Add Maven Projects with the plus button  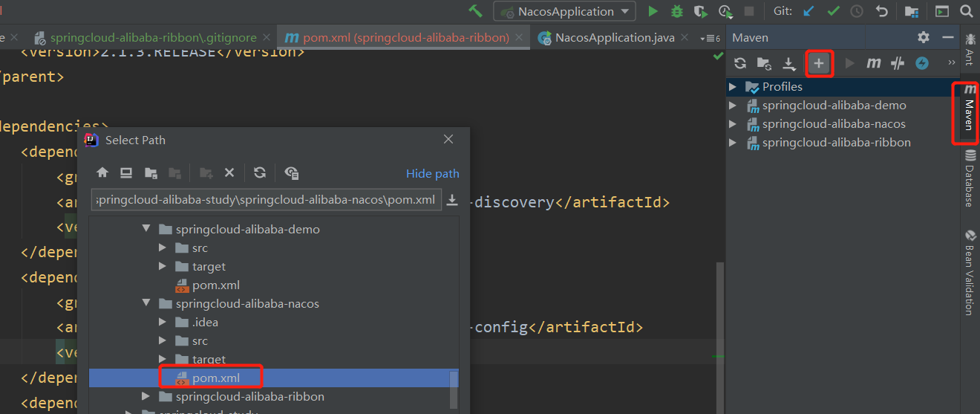click(819, 63)
